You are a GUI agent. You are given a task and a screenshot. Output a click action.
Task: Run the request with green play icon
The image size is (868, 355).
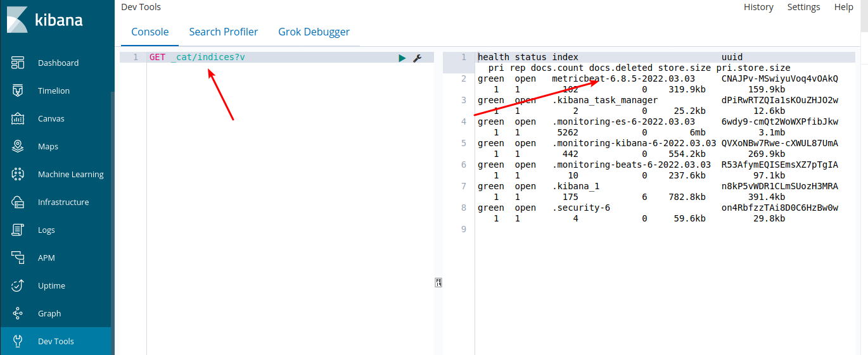click(402, 58)
